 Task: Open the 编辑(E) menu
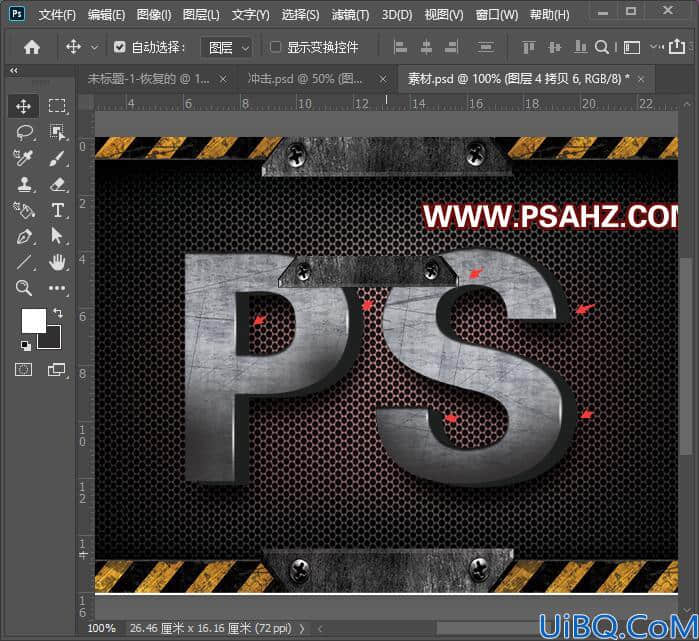(106, 15)
